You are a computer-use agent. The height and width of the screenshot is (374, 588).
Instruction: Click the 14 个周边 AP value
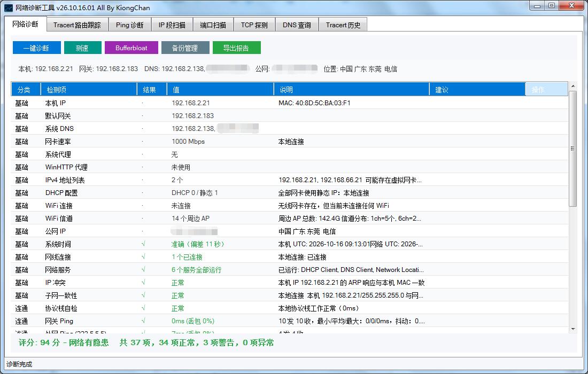190,219
